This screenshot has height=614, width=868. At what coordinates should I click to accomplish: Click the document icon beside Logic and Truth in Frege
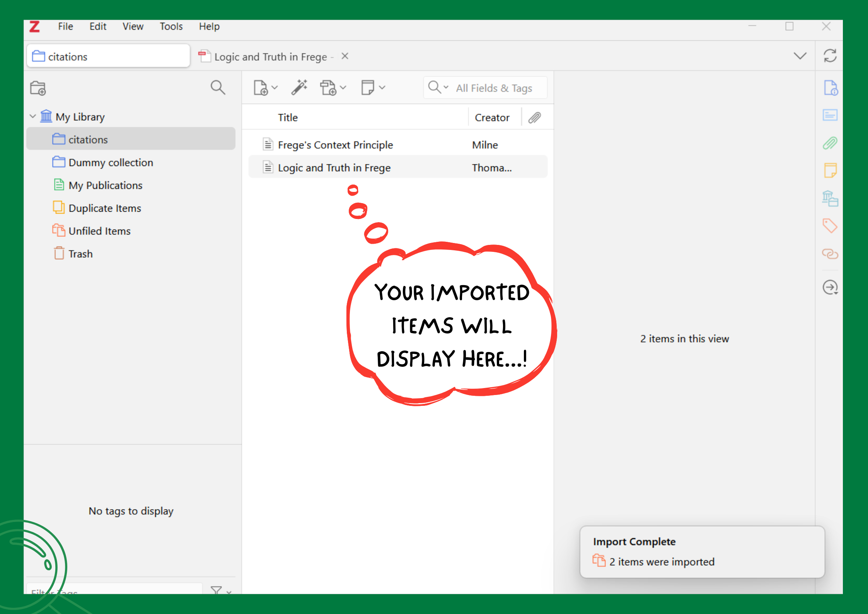(268, 167)
